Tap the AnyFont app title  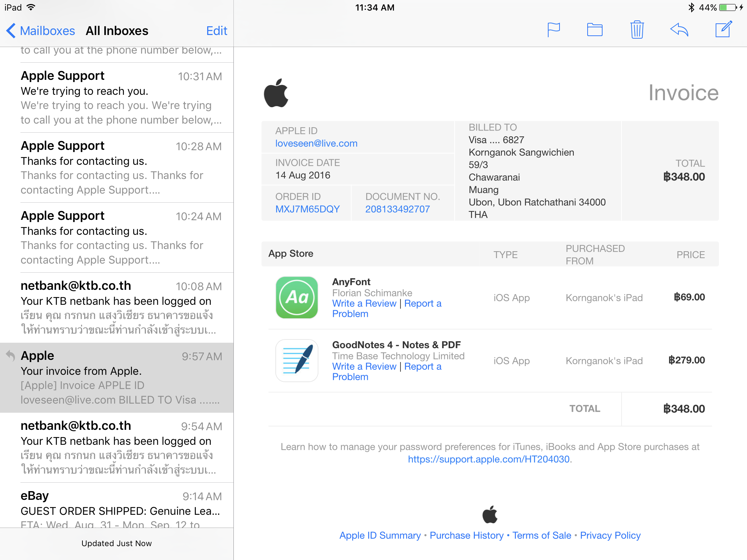351,282
